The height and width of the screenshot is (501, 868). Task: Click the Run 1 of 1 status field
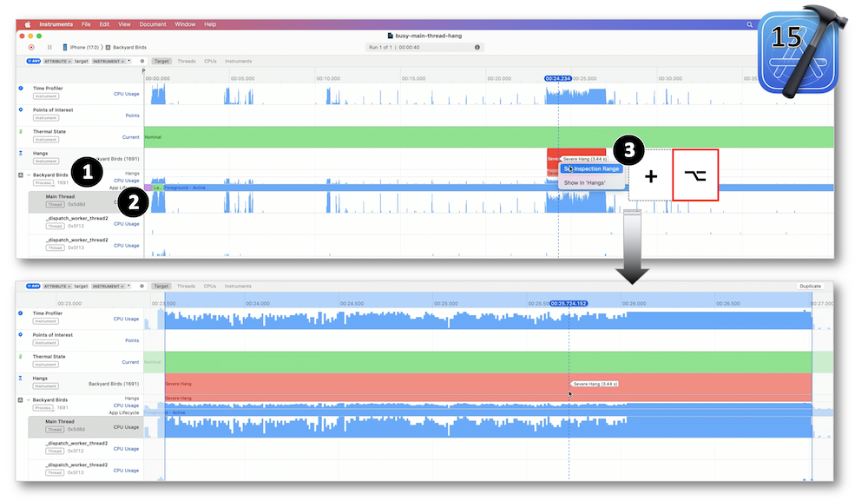pyautogui.click(x=424, y=48)
